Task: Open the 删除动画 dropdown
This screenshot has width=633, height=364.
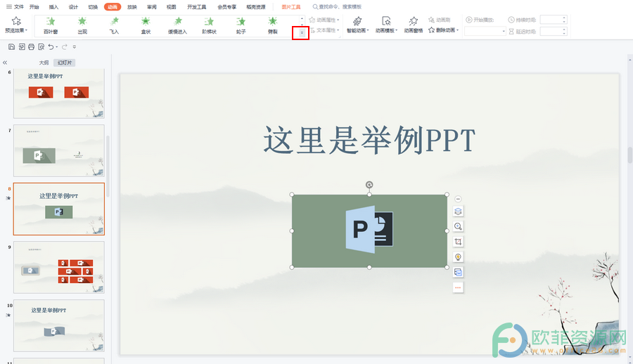Action: [x=443, y=30]
